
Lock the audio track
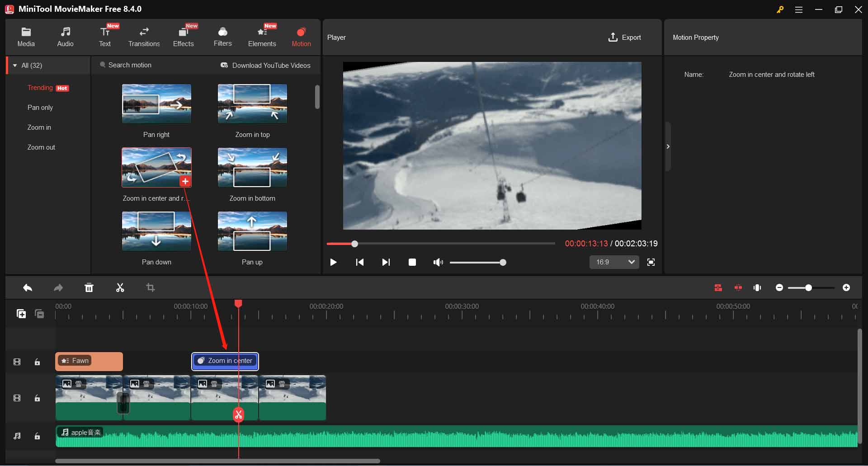click(x=37, y=436)
